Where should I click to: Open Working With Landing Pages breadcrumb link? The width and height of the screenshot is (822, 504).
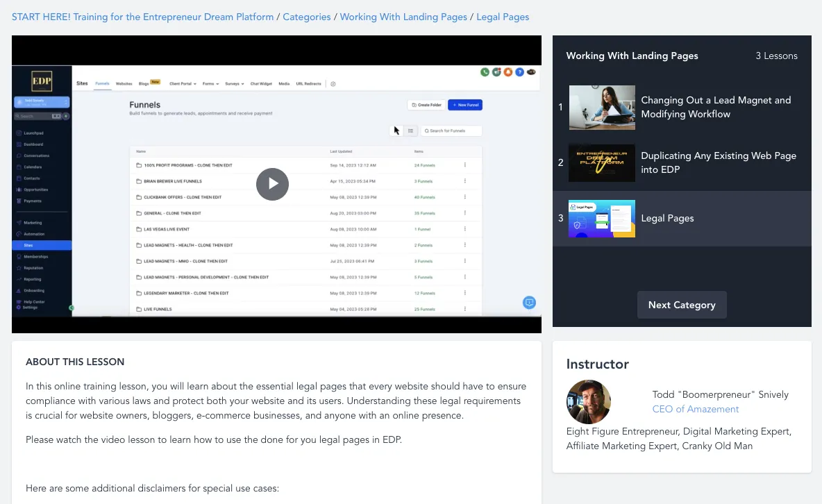tap(403, 17)
